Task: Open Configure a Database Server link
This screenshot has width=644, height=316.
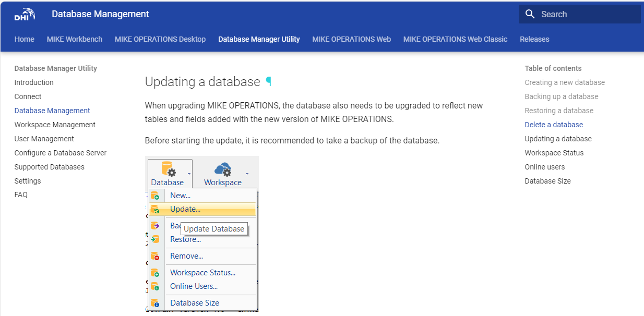Action: [x=61, y=153]
